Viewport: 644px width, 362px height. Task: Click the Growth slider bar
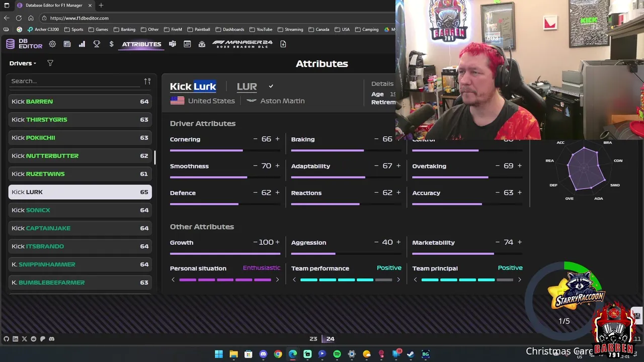(x=225, y=254)
